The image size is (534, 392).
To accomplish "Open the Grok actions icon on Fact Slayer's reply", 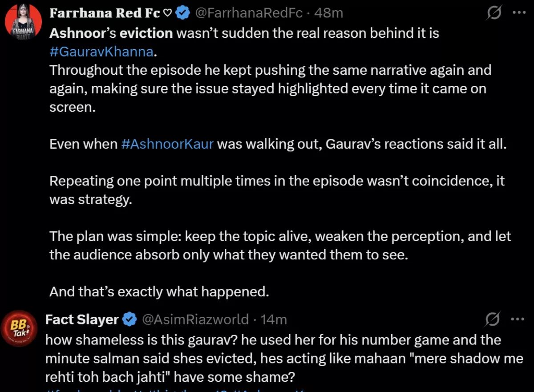I will pos(493,319).
